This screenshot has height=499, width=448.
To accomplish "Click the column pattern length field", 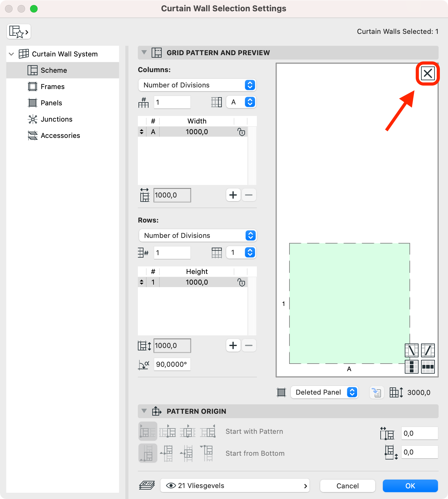I will [x=172, y=195].
